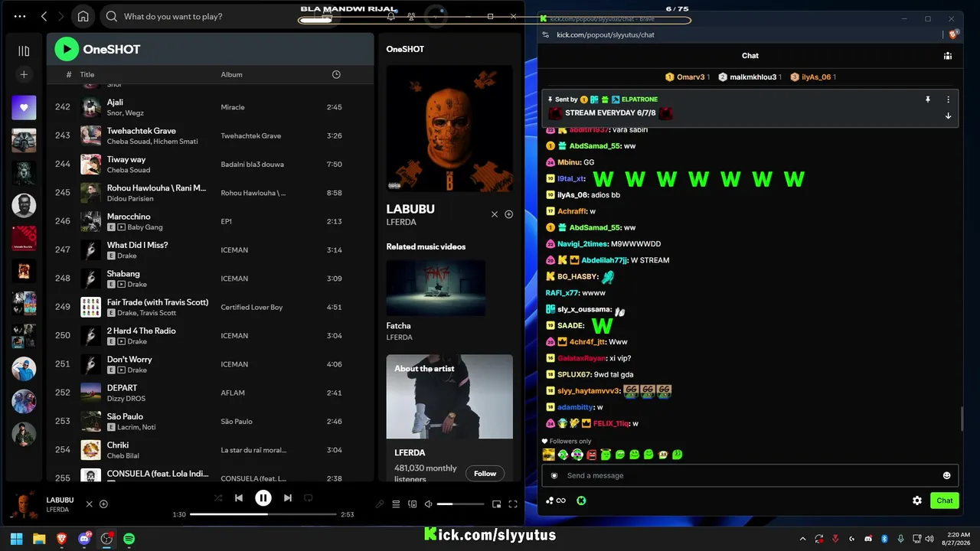Click Send a message field
This screenshot has width=980, height=551.
750,475
